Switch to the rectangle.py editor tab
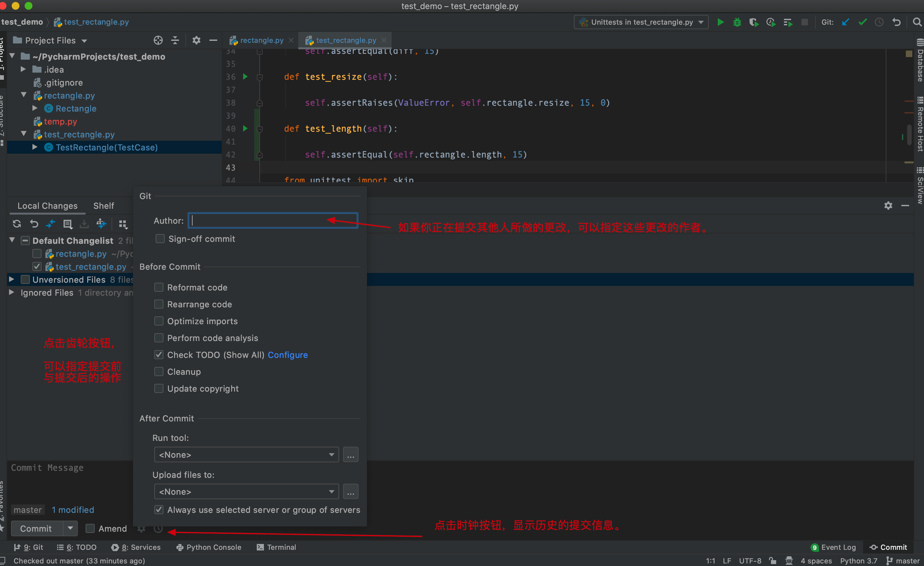 (261, 40)
